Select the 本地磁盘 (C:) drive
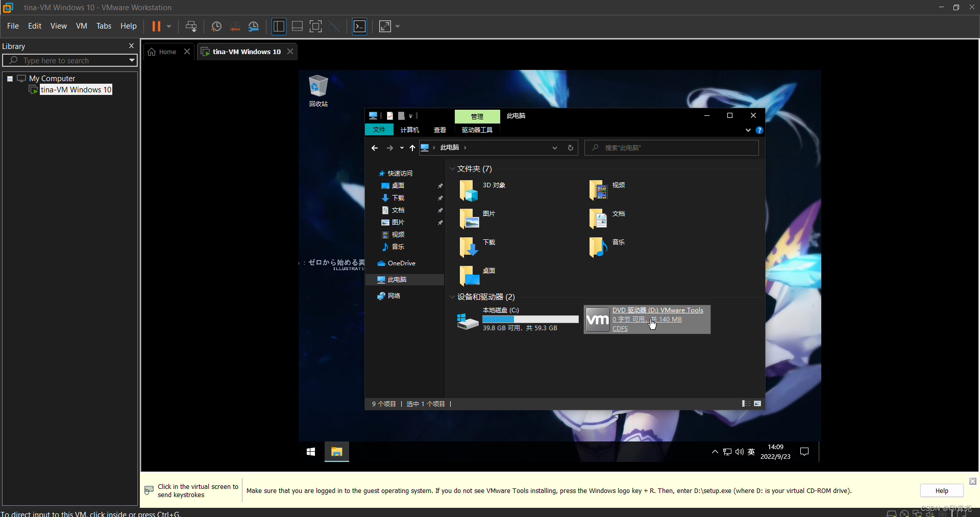Image resolution: width=980 pixels, height=517 pixels. click(x=518, y=319)
